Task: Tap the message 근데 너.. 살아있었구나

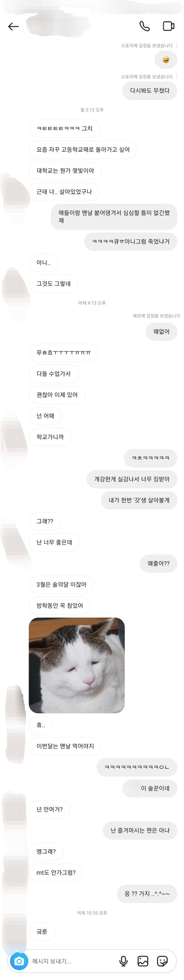Action: point(64,192)
